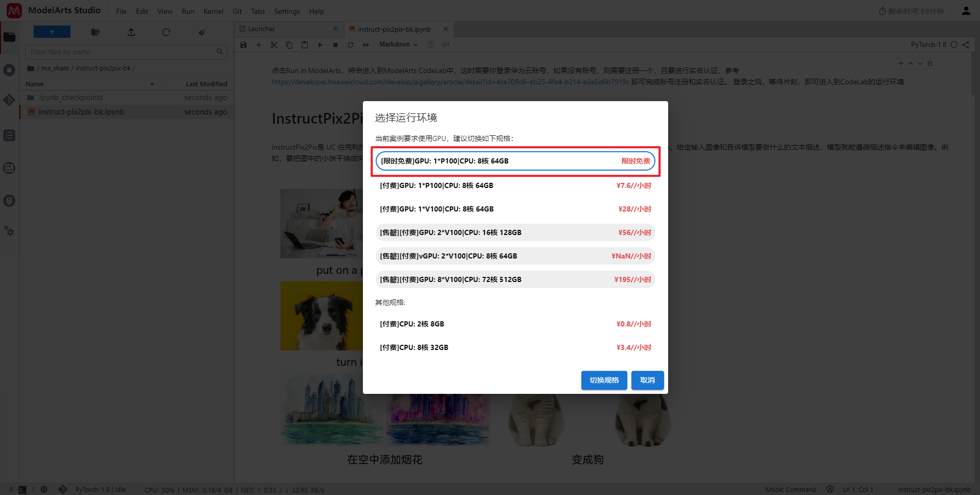Viewport: 980px width, 495px height.
Task: Select paid 1*P100 GPU at ¥7.6 per hour
Action: (516, 185)
